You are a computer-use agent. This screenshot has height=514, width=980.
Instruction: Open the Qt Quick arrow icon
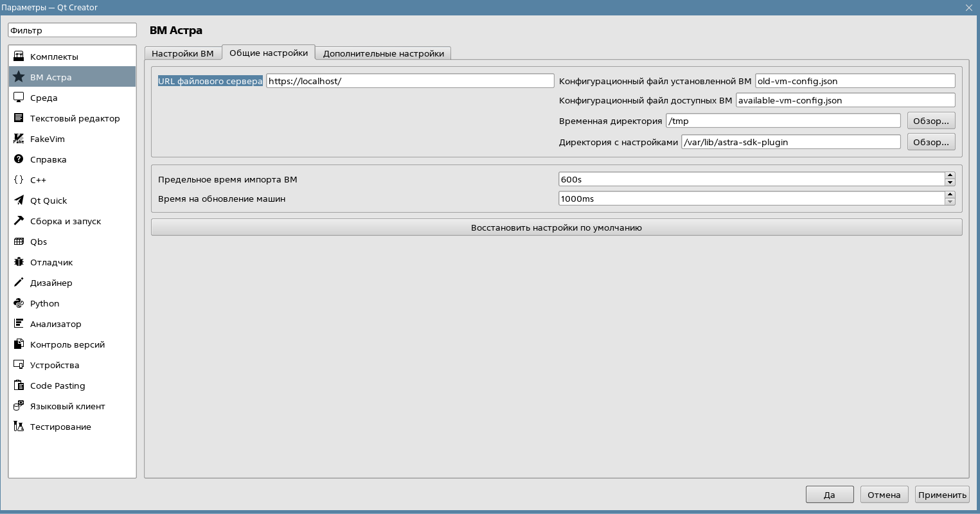click(x=19, y=200)
